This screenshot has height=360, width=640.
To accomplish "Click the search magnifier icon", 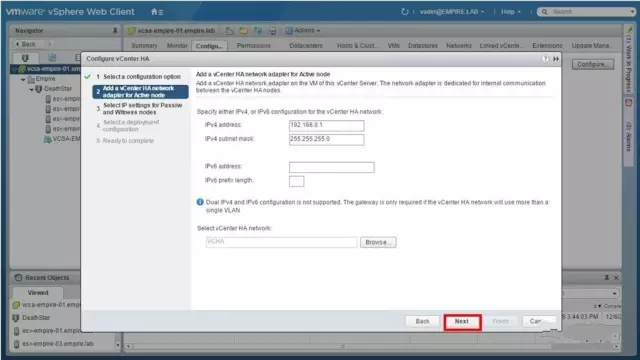I will point(544,12).
